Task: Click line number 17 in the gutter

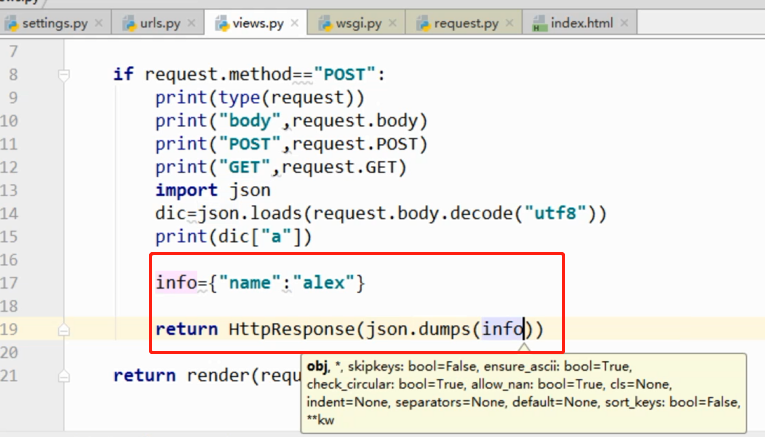Action: (x=9, y=283)
